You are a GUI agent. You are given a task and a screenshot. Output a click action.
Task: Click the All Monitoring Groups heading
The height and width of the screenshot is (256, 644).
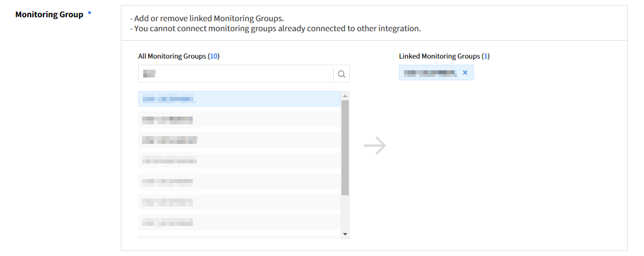pos(172,56)
